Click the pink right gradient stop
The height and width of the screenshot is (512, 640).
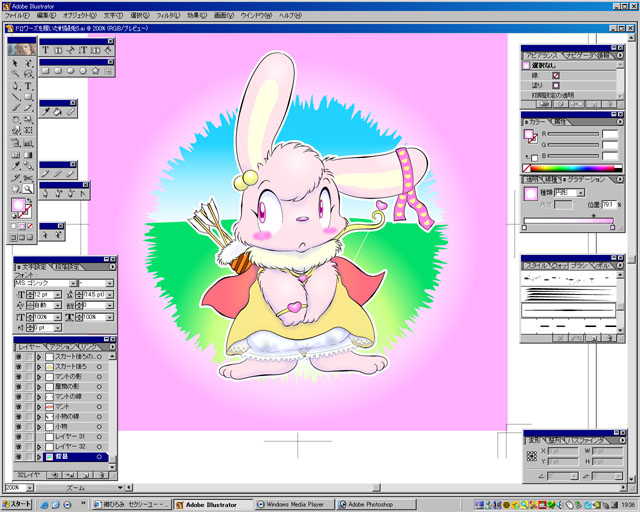[612, 227]
